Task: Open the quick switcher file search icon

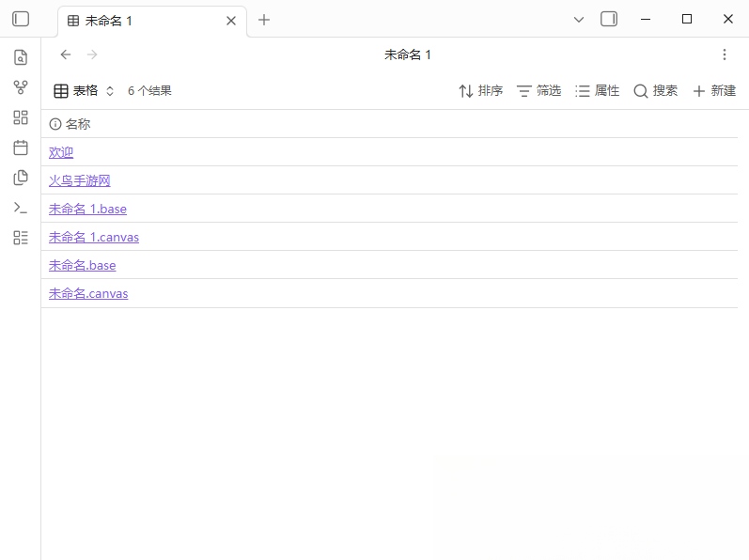Action: [21, 57]
